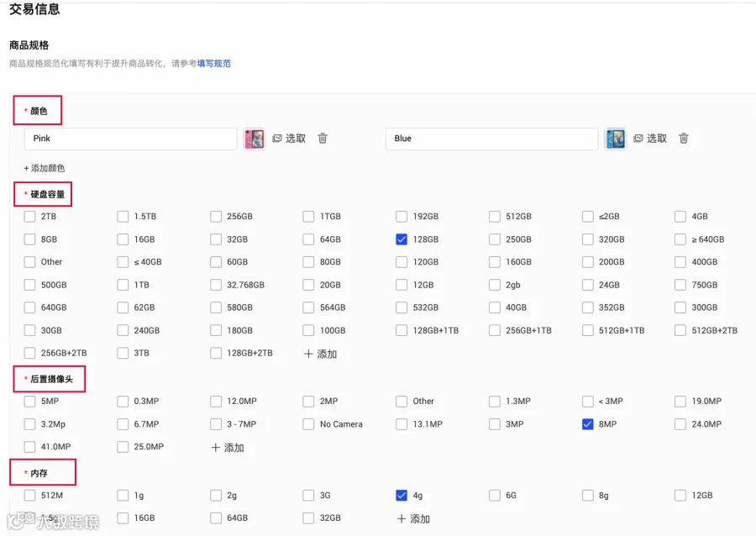Click plus icon to add memory option
This screenshot has width=756, height=536.
(x=402, y=518)
